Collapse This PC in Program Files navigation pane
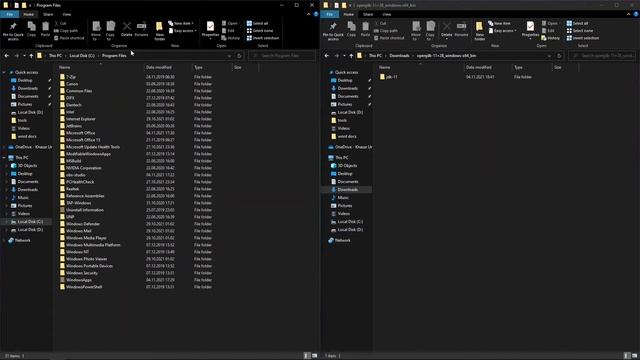Screen dimensions: 640x360 [x=4, y=158]
